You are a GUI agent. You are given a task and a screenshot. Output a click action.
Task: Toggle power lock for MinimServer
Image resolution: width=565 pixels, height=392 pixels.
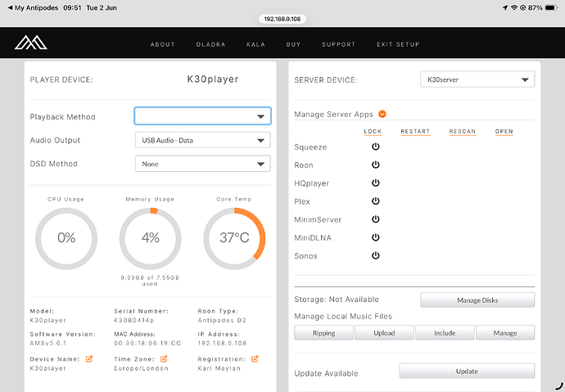pyautogui.click(x=376, y=219)
